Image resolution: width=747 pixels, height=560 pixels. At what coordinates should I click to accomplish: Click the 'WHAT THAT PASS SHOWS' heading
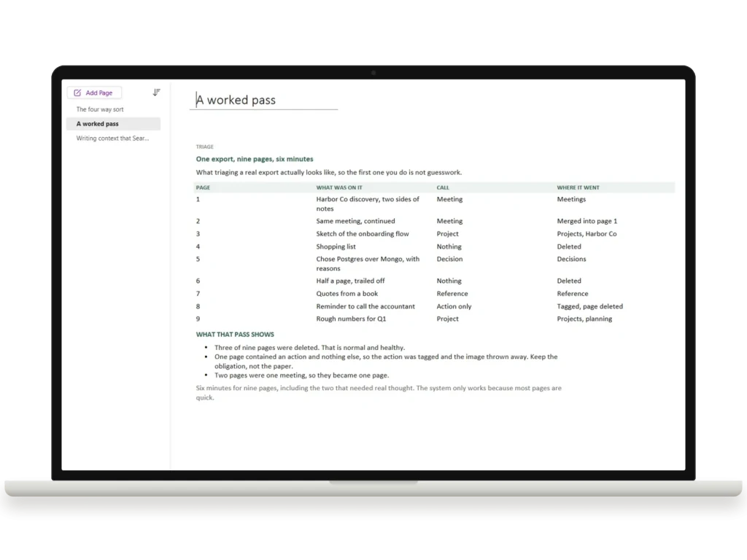tap(235, 335)
